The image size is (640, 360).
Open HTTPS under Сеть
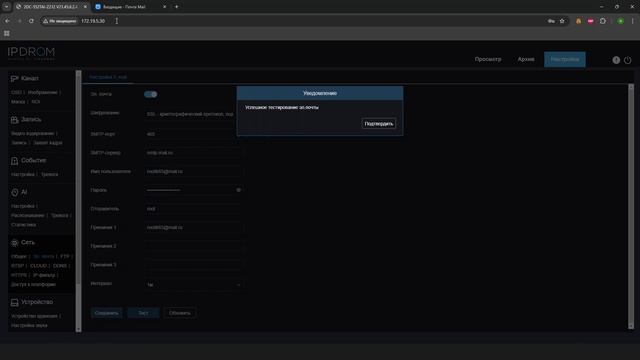pyautogui.click(x=19, y=275)
